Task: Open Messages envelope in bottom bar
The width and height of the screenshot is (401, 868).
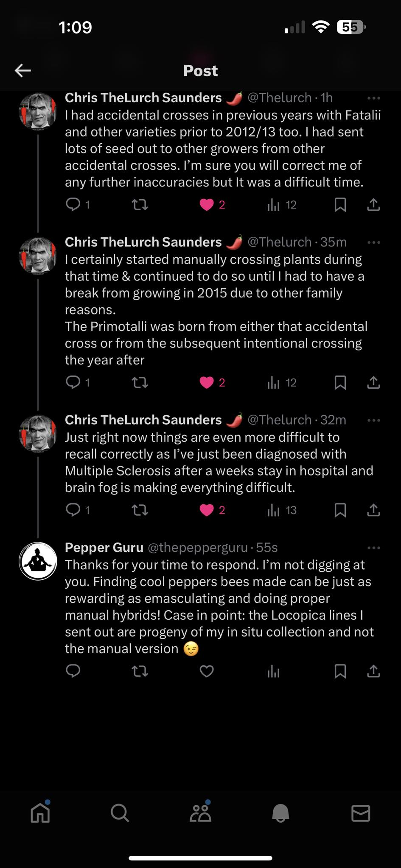Action: (361, 813)
